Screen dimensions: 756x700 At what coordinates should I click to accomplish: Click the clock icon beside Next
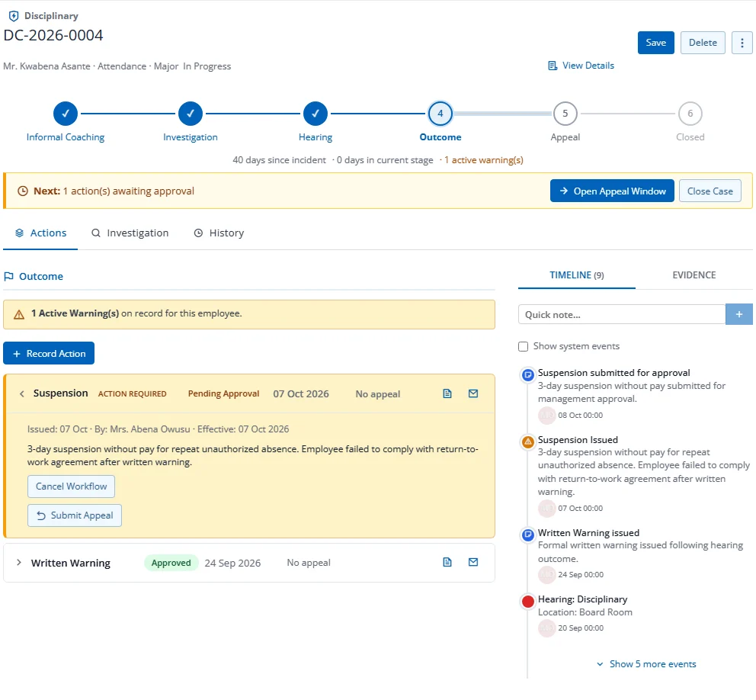[x=23, y=191]
